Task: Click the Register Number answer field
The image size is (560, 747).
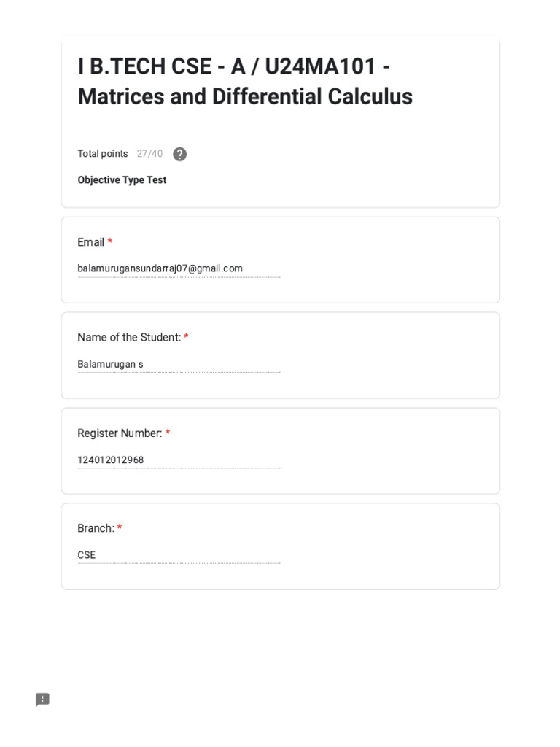Action: point(179,460)
